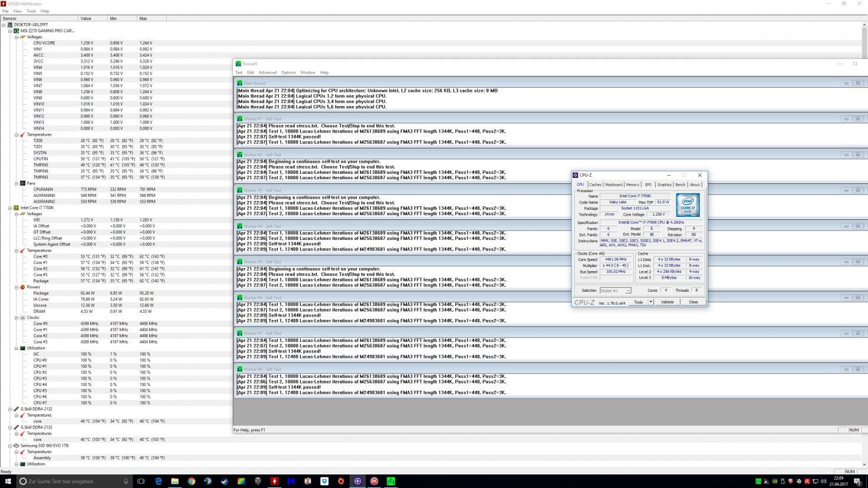Click Main thread window icon
The width and height of the screenshot is (868, 488).
click(x=240, y=83)
